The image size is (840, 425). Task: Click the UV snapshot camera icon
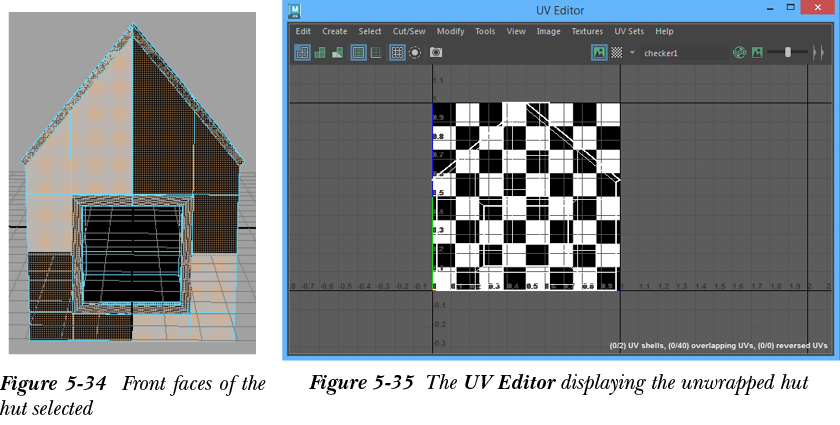point(436,52)
